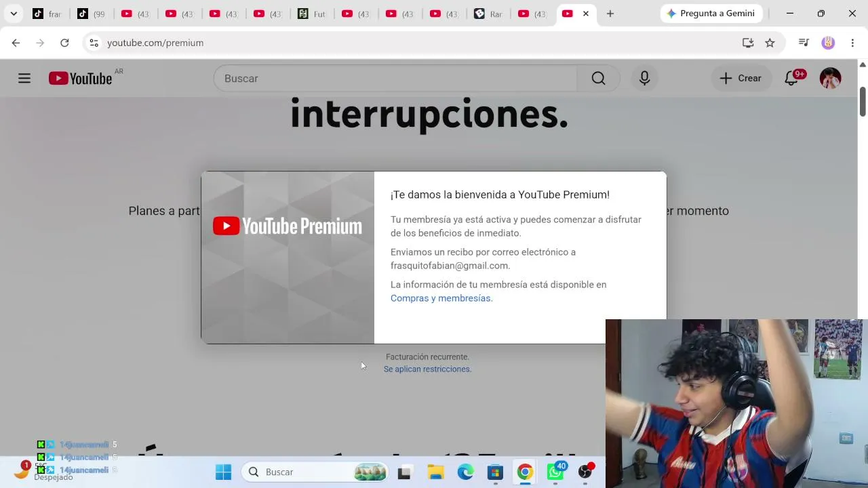Bookmark this page with the star icon
Screen dimensions: 868x488
770,43
